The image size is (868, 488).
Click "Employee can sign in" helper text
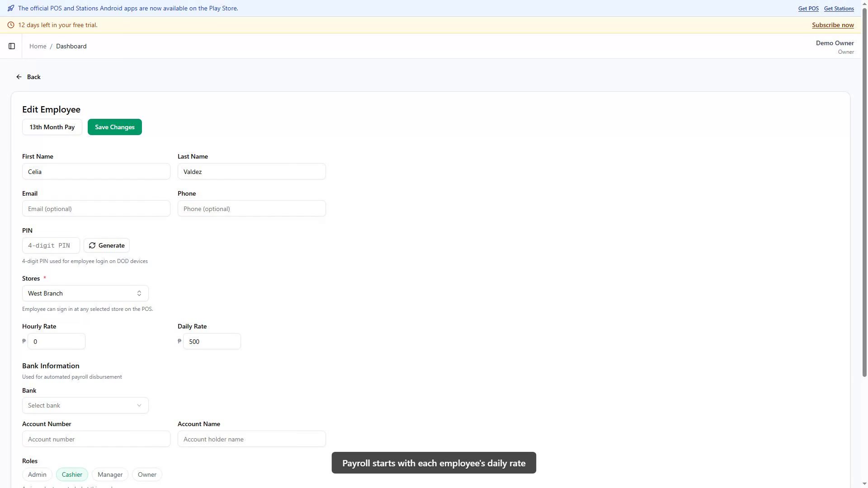[88, 309]
